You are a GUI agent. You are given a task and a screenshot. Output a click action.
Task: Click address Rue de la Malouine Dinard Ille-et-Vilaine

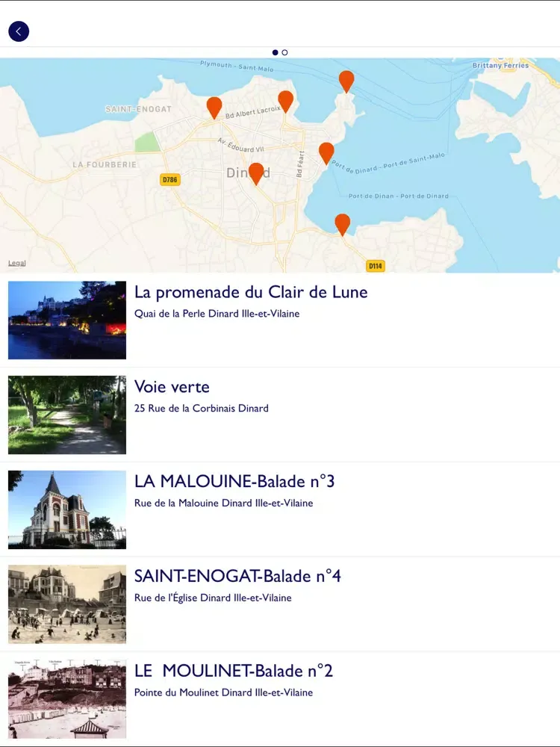pos(223,503)
